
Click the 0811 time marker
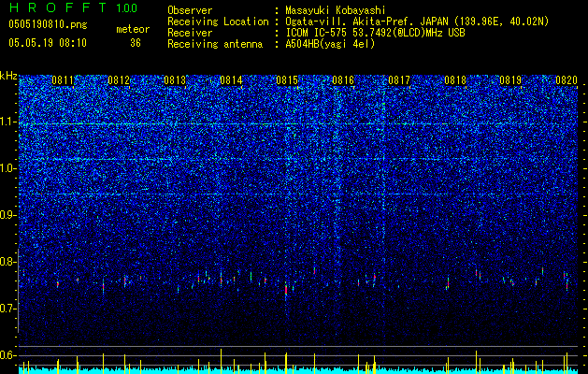point(63,80)
